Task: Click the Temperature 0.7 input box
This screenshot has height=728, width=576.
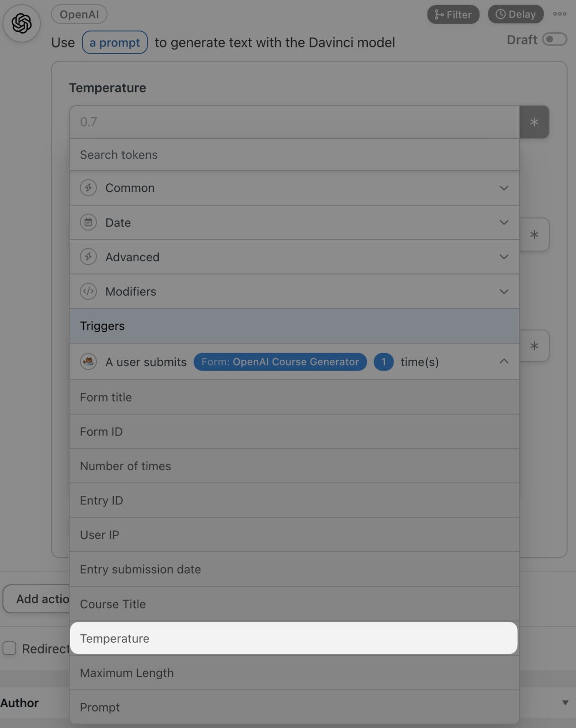Action: point(294,122)
